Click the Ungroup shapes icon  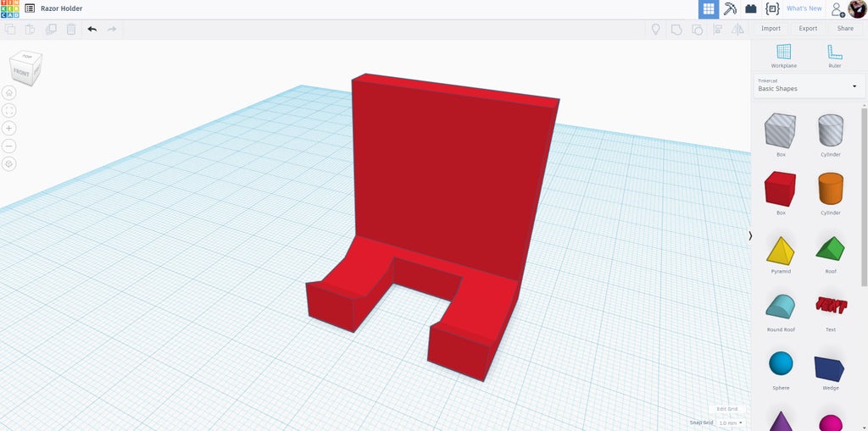[x=697, y=29]
